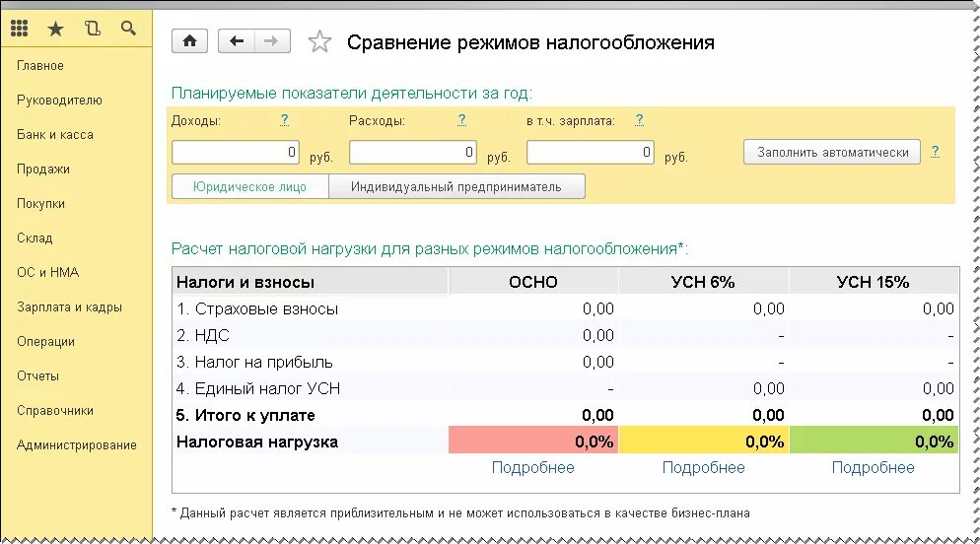The image size is (980, 544).
Task: Select row 5. Итого к уплате
Action: (x=566, y=415)
